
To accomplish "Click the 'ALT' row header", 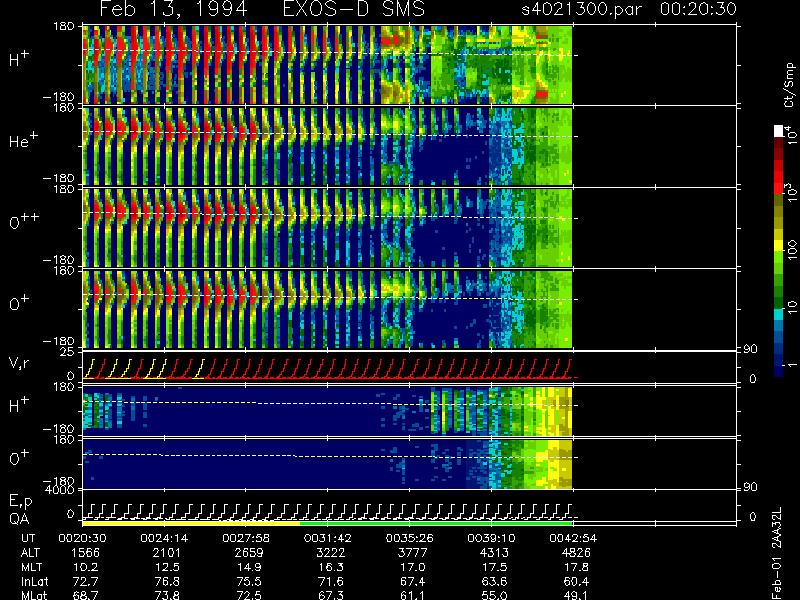I will tap(30, 553).
